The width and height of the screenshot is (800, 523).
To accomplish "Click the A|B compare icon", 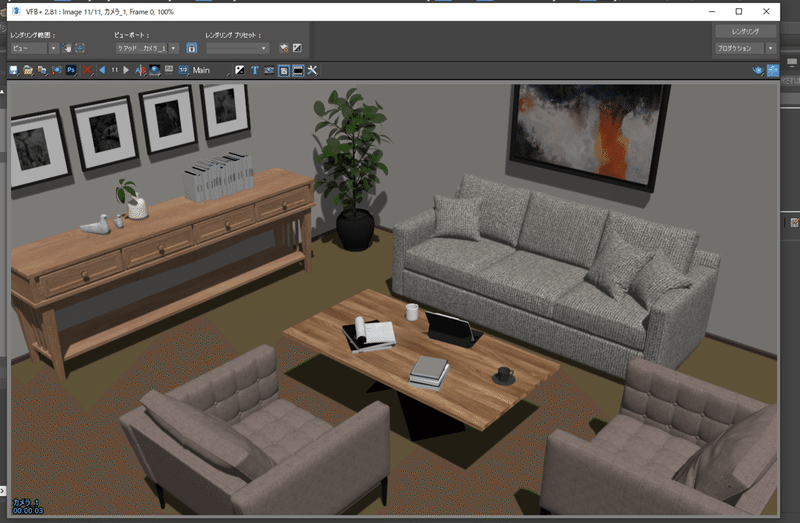I will click(140, 70).
